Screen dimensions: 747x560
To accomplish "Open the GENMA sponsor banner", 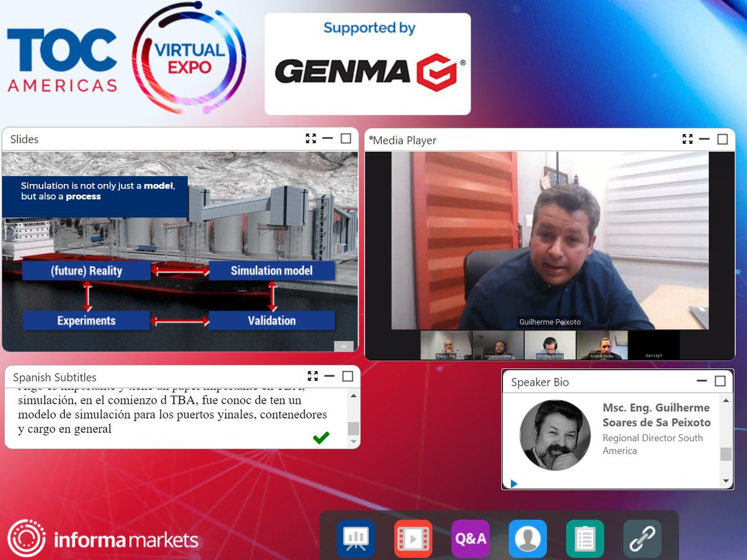I will pyautogui.click(x=367, y=64).
